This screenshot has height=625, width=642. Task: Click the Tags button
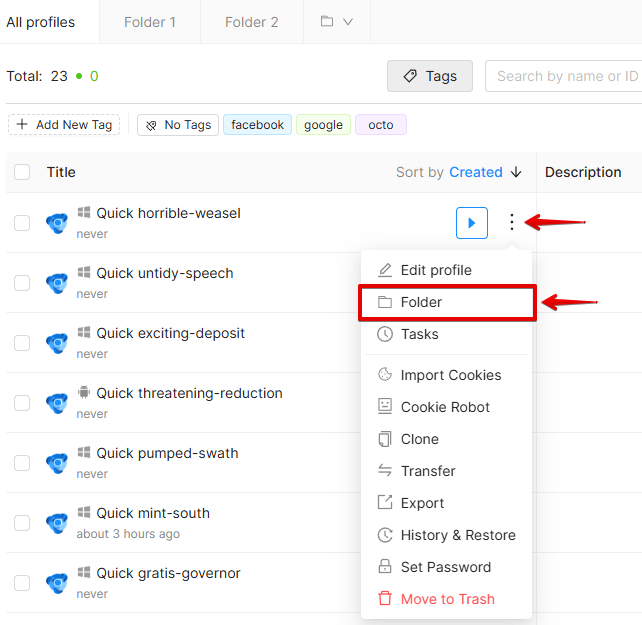[x=430, y=76]
